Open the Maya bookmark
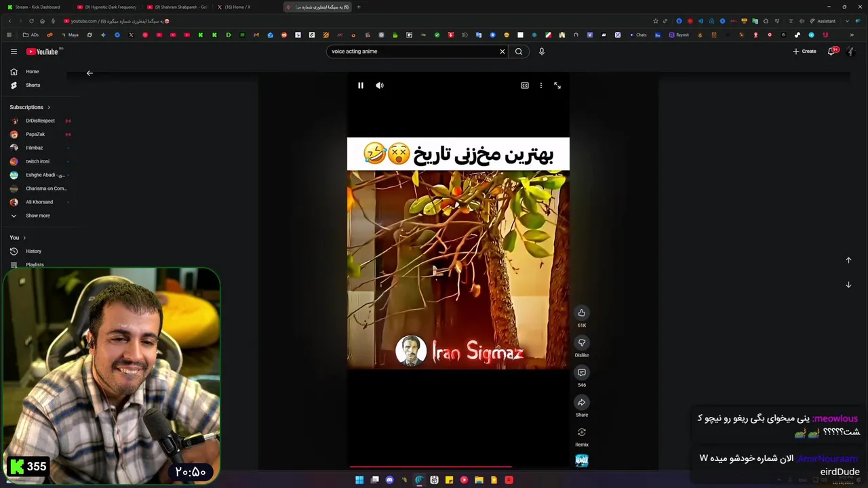The height and width of the screenshot is (488, 868). 71,35
